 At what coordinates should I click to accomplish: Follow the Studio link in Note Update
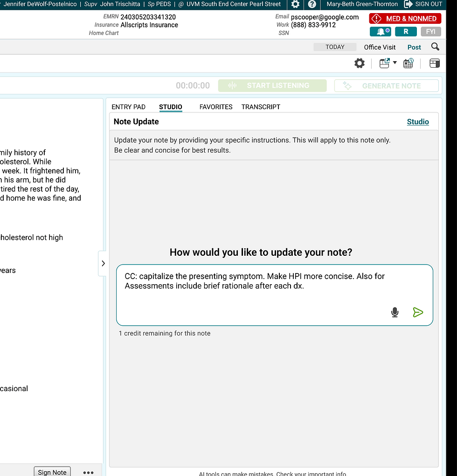(417, 122)
